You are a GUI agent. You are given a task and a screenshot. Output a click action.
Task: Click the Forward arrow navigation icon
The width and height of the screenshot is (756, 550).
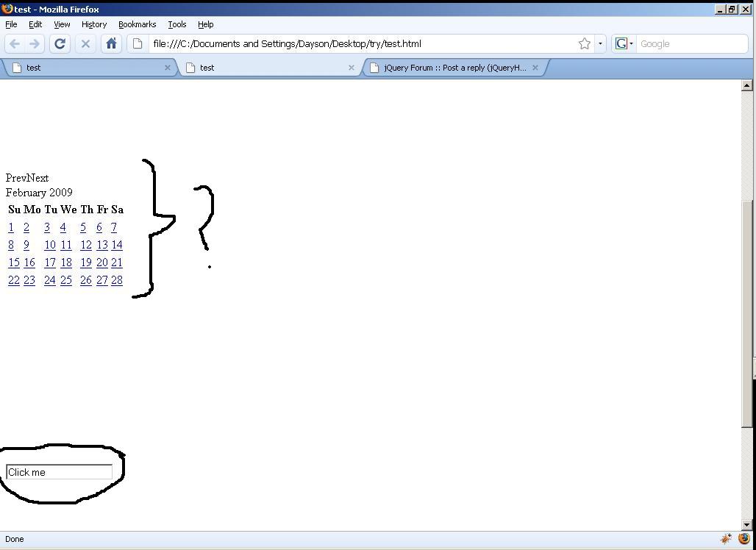34,44
